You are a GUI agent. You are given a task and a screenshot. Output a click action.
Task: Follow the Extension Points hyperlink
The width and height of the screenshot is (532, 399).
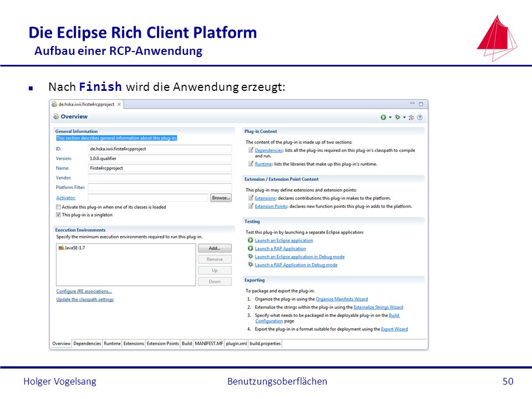[x=271, y=206]
